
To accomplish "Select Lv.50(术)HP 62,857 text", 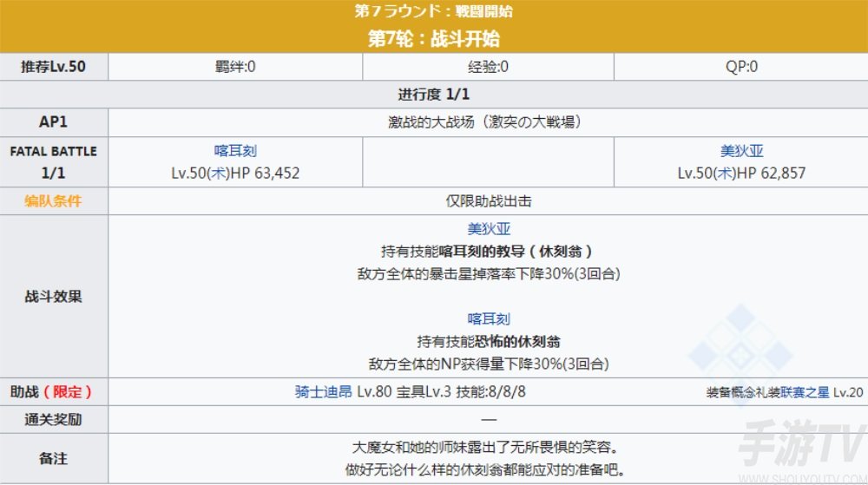I will coord(741,174).
